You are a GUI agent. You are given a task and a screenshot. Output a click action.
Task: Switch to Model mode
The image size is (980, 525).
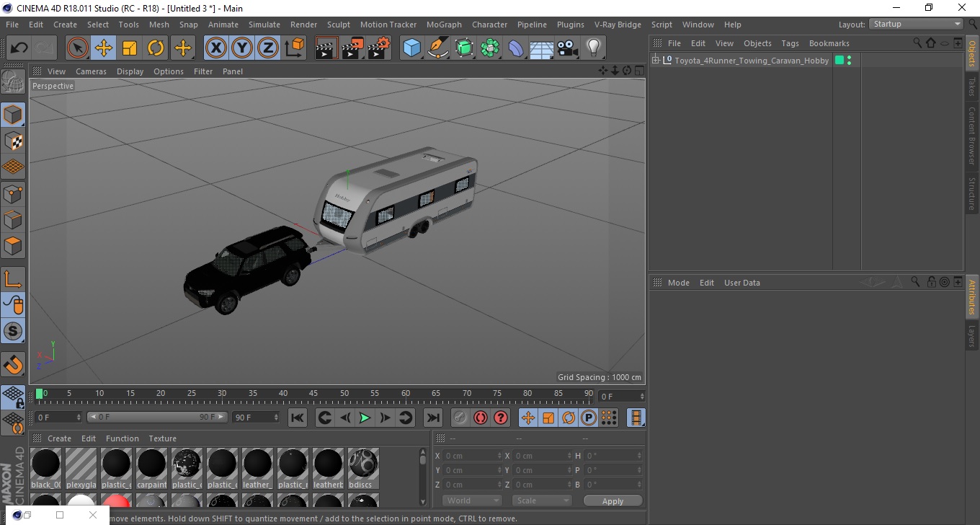tap(13, 115)
